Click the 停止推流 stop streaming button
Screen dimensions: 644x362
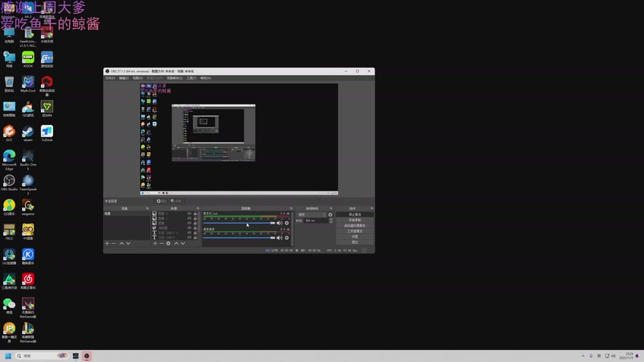coord(355,215)
